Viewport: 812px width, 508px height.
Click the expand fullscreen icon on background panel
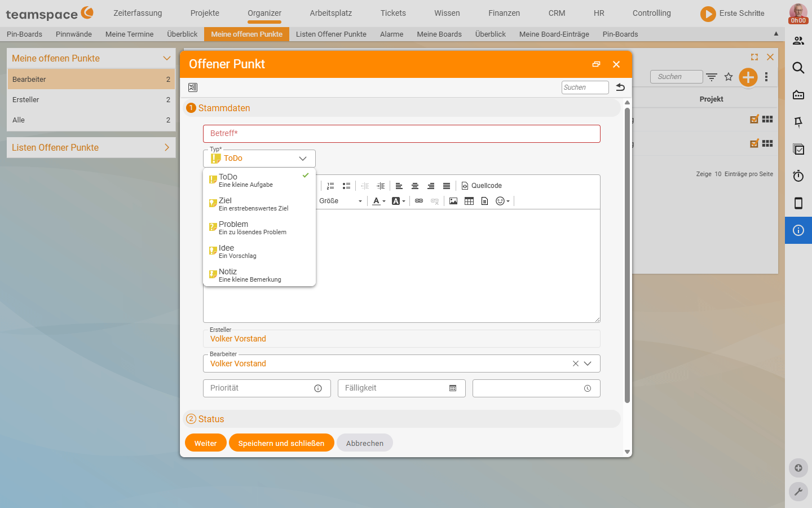coord(754,57)
